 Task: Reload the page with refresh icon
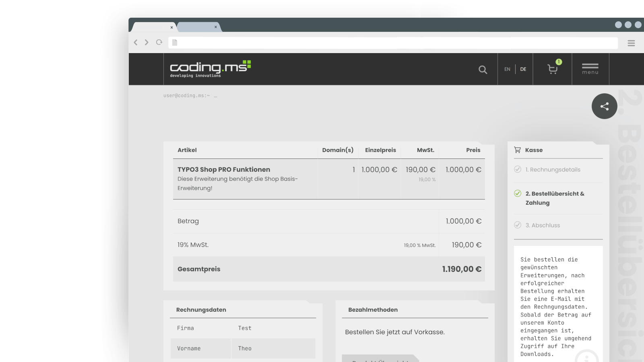[159, 42]
